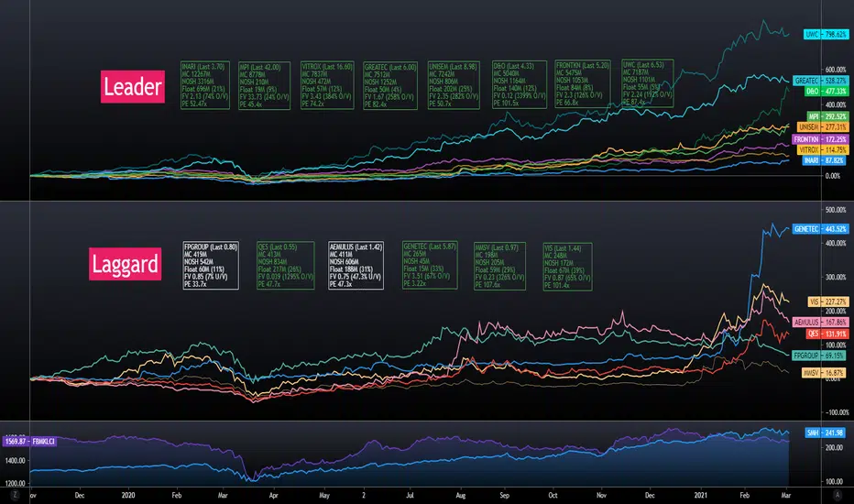Viewport: 854px width, 504px height.
Task: Select the FPGROUP (Last 0.80) note box
Action: coord(211,266)
